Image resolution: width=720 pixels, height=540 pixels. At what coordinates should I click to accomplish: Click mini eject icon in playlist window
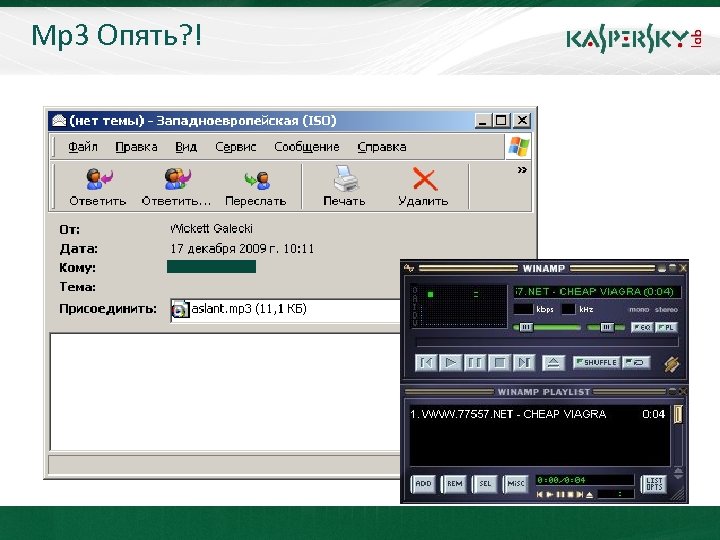click(590, 495)
